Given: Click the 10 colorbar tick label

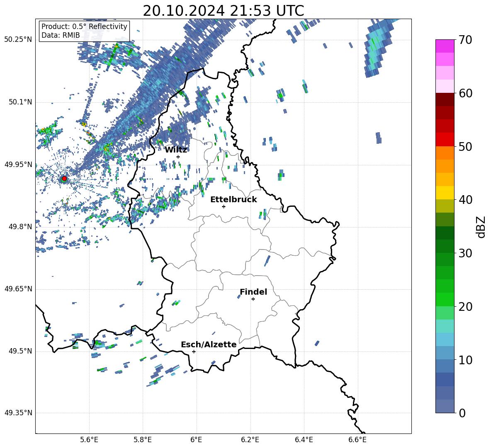Looking at the screenshot, I should [465, 360].
